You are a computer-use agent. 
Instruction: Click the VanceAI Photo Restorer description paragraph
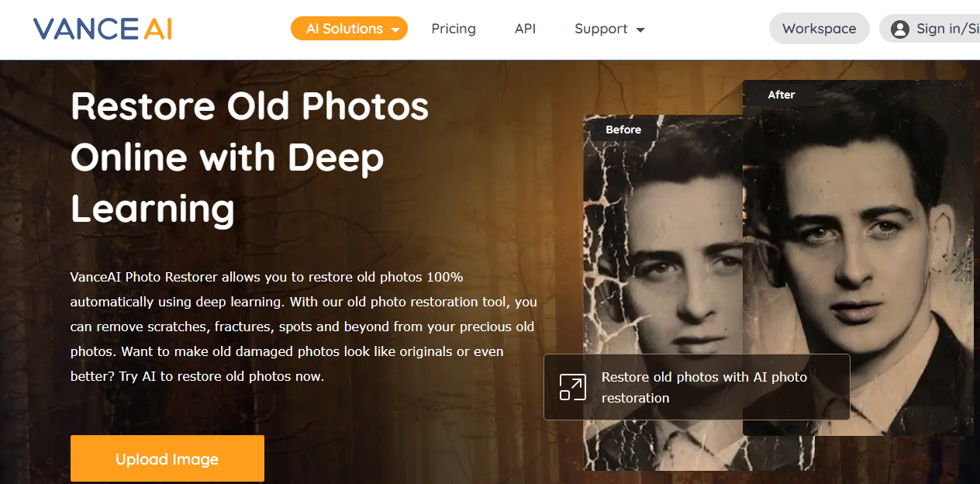[x=303, y=327]
